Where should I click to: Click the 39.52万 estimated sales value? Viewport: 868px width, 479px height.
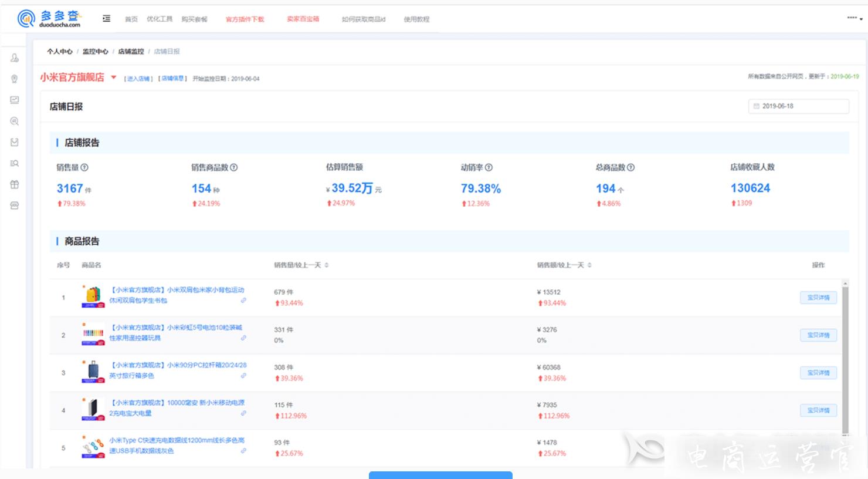tap(352, 188)
